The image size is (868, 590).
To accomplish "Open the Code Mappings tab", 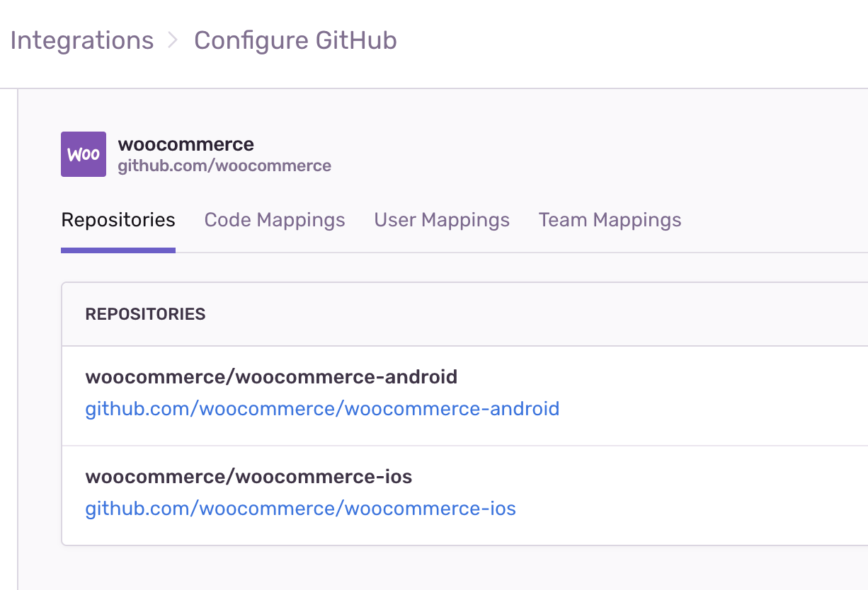I will tap(275, 220).
